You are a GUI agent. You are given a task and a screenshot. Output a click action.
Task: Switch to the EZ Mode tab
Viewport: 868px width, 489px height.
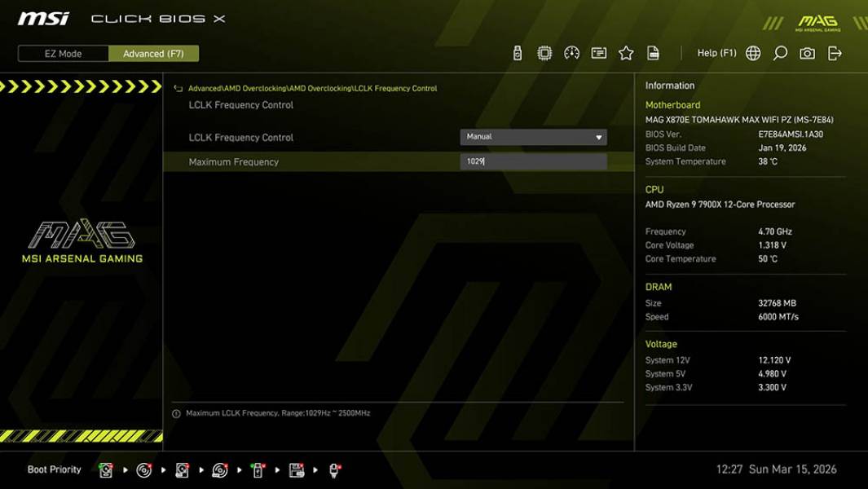click(x=62, y=53)
